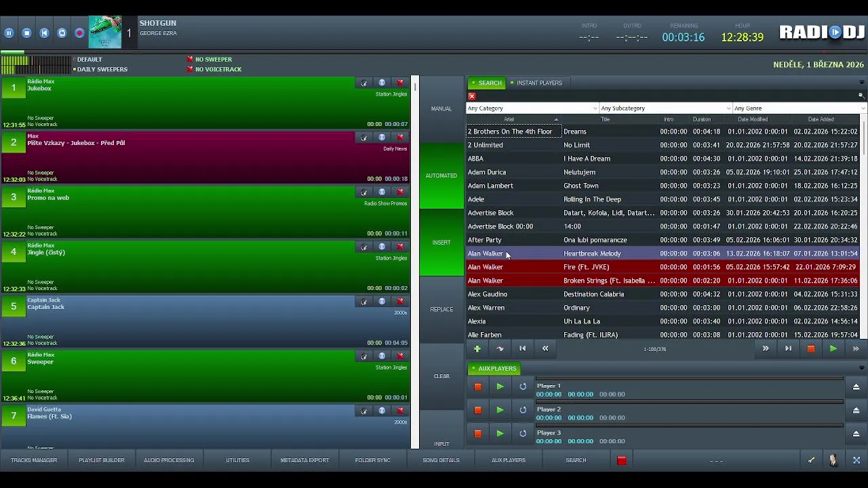
Task: Switch to Manual mode
Action: point(441,109)
